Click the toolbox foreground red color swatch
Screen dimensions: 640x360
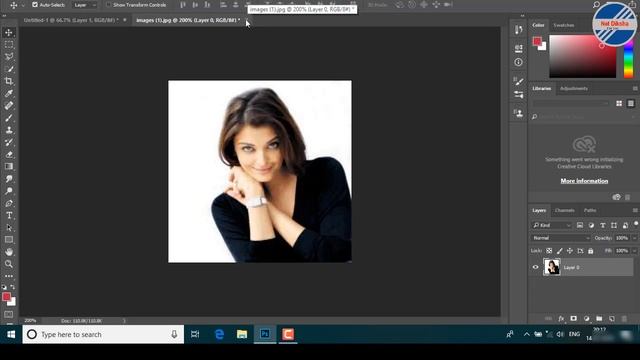pyautogui.click(x=6, y=297)
